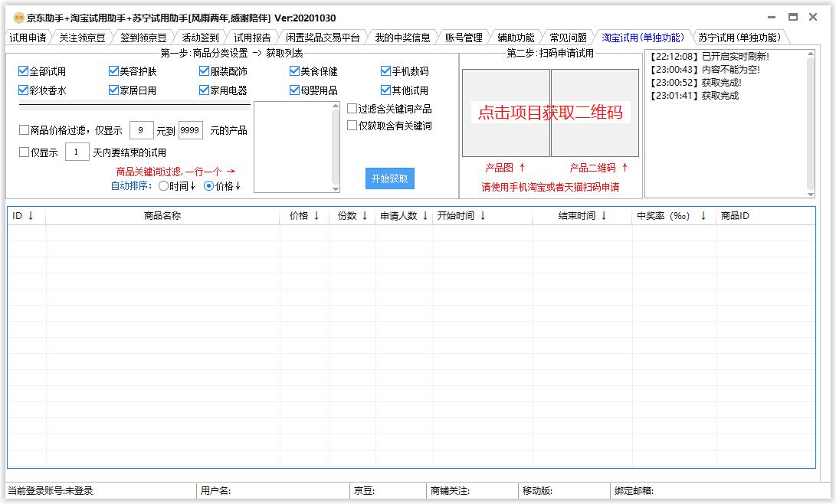Viewport: 836px width, 504px height.
Task: Switch to the 关注领京豆 tab
Action: point(82,38)
